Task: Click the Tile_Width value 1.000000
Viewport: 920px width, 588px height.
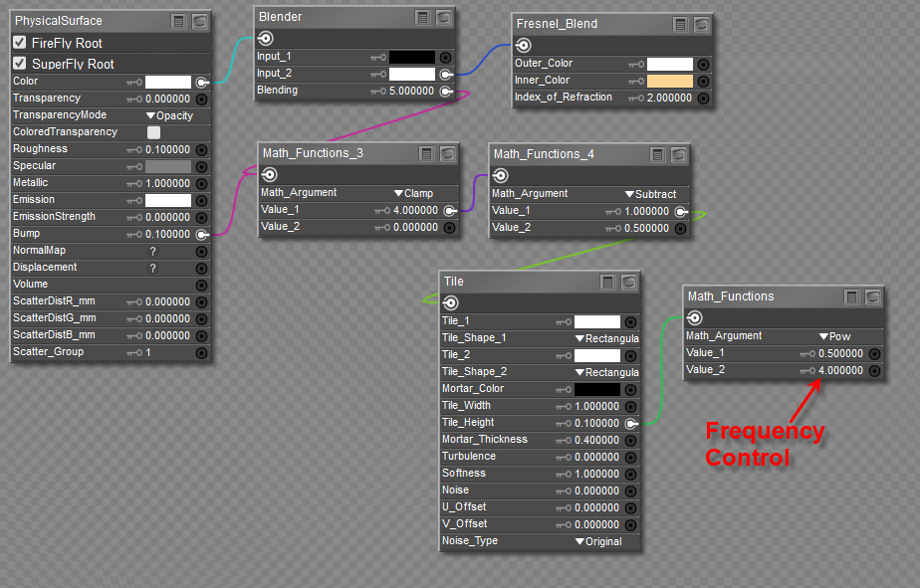Action: tap(596, 406)
